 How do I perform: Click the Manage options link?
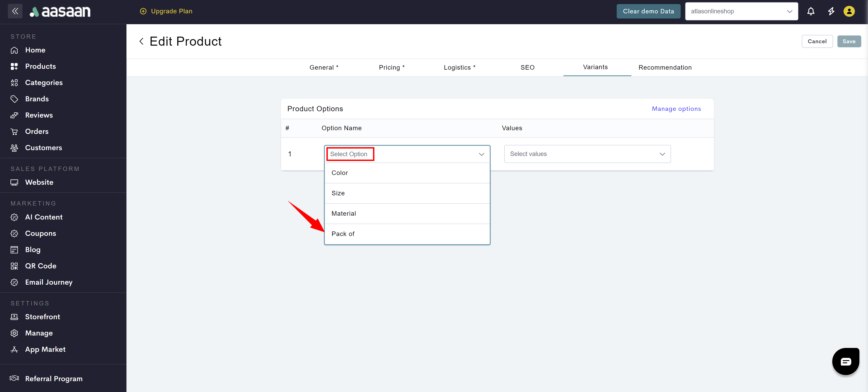coord(676,109)
